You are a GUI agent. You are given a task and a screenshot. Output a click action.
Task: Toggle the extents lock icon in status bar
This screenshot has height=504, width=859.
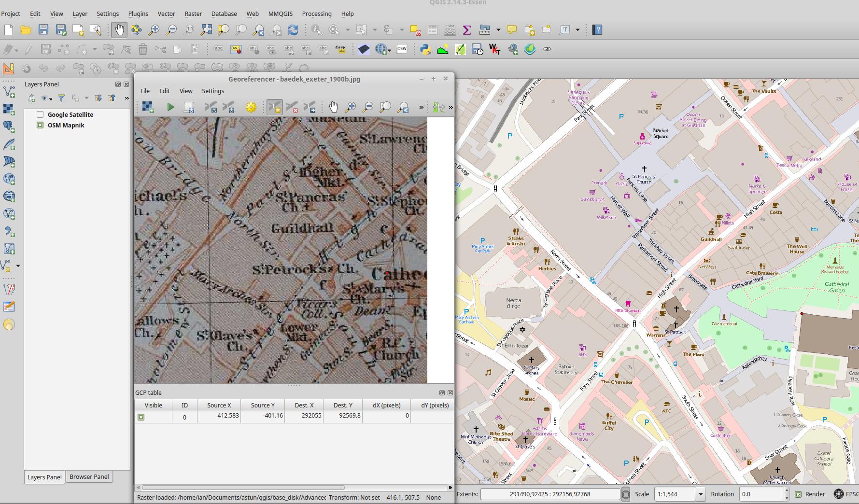click(x=626, y=494)
